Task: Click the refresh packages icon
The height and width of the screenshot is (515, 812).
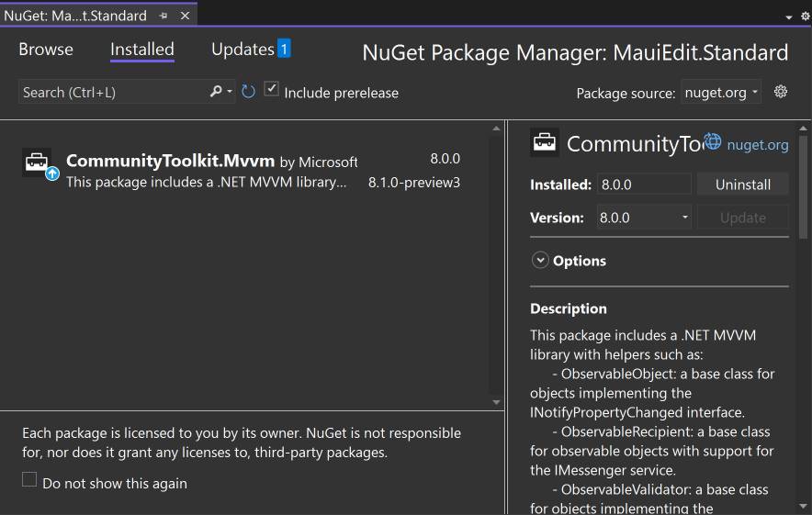Action: coord(248,92)
